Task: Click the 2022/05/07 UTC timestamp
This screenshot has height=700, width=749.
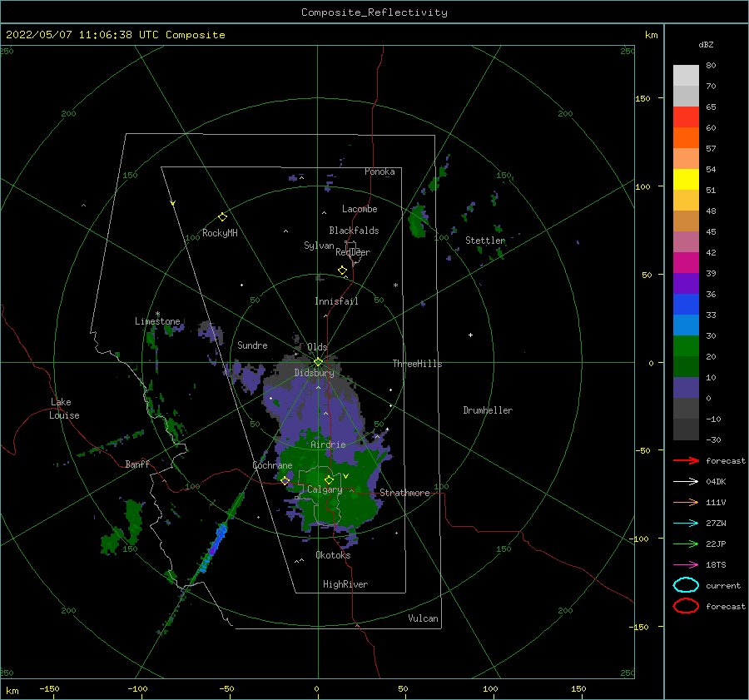Action: pos(116,35)
